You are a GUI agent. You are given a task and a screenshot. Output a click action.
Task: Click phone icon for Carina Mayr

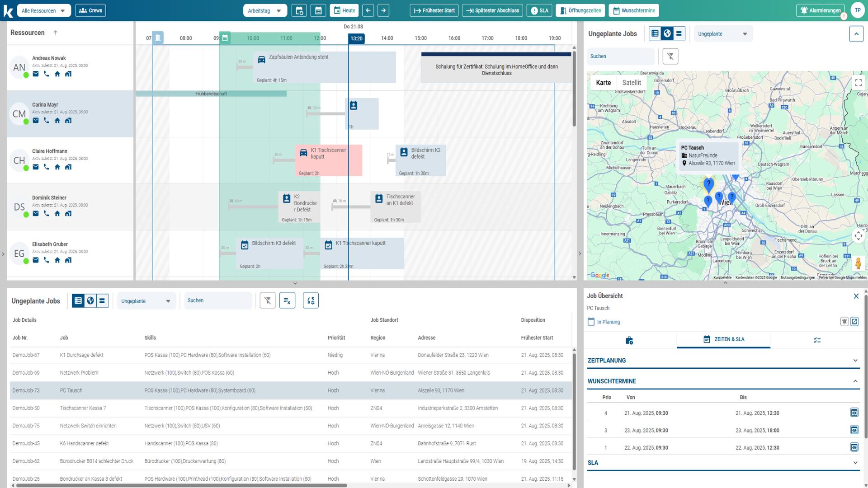point(47,121)
